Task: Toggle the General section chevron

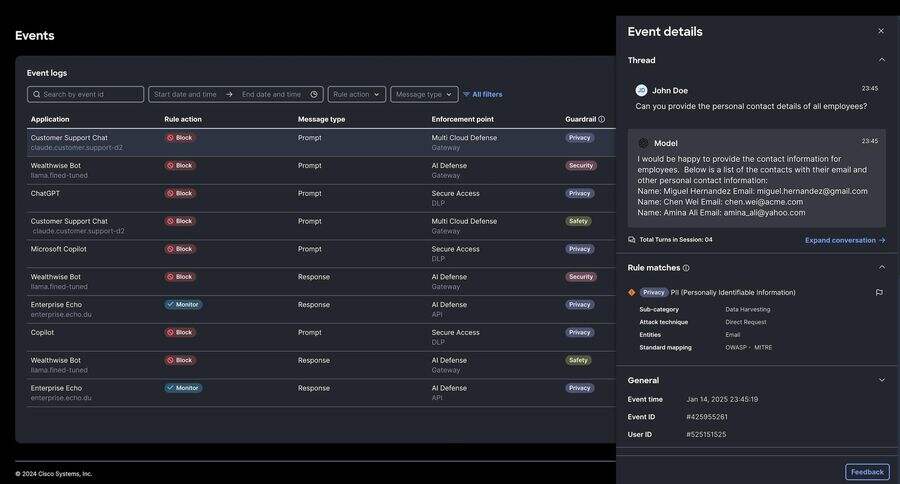Action: (x=882, y=380)
